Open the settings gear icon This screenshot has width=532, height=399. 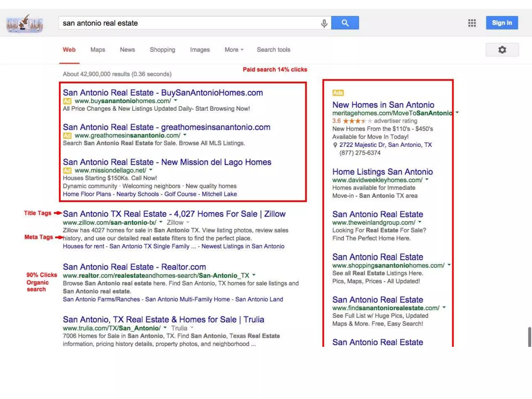pos(502,50)
